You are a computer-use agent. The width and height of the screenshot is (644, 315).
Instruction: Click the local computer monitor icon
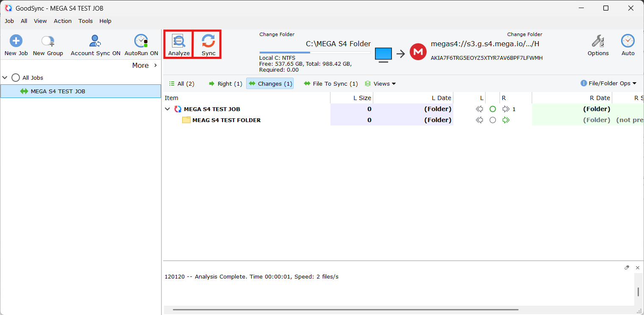coord(383,55)
